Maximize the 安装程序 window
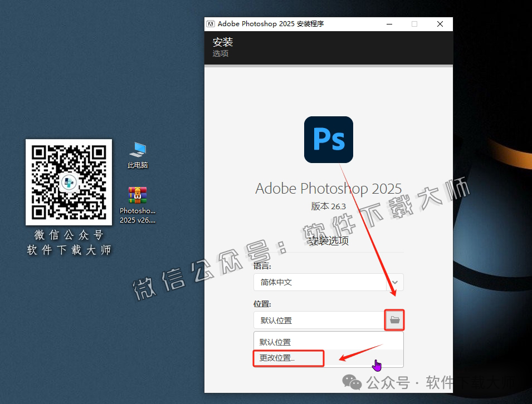This screenshot has height=404, width=532. [x=414, y=24]
